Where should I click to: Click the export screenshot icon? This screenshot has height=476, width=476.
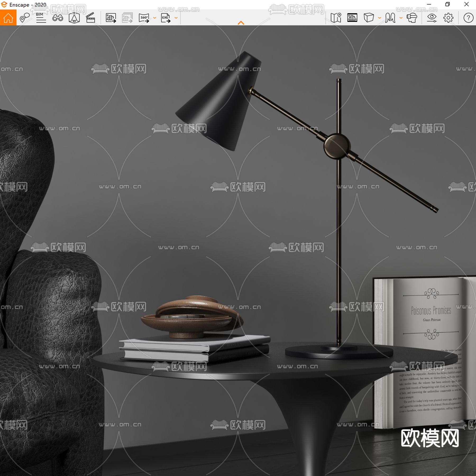click(111, 18)
